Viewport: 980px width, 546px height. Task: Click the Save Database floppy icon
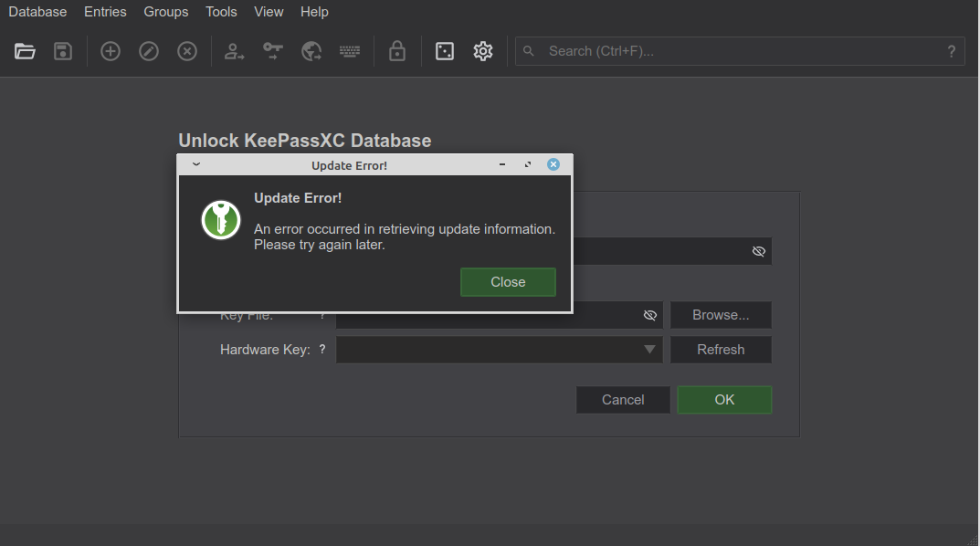(x=62, y=51)
